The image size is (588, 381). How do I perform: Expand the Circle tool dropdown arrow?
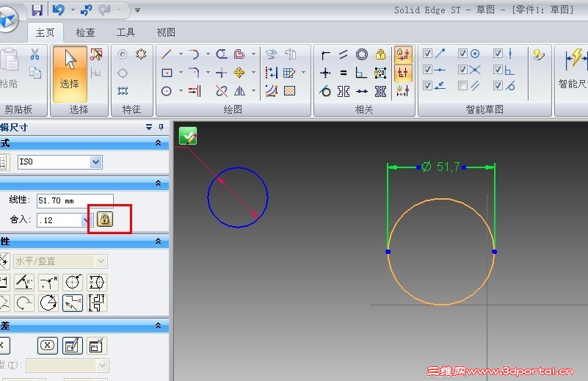point(181,91)
